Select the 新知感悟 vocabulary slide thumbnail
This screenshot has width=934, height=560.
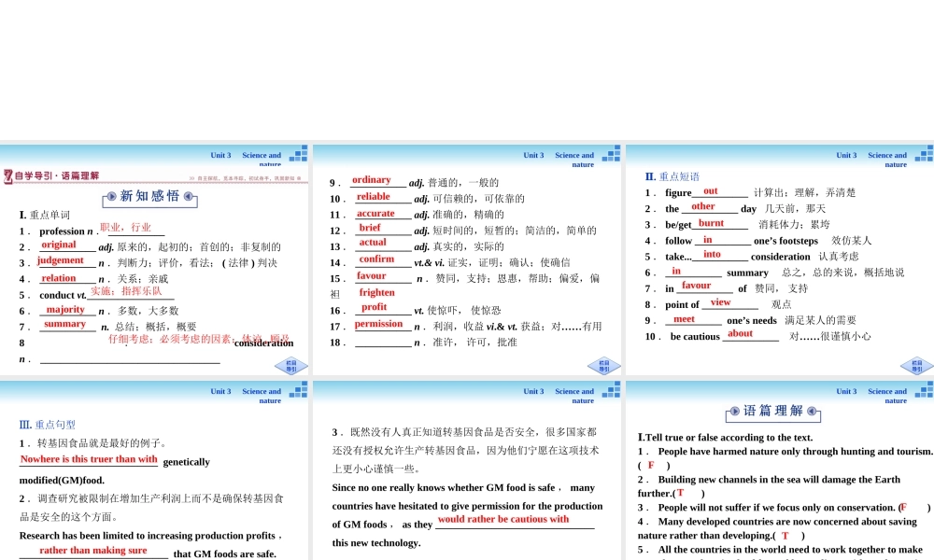pos(154,259)
